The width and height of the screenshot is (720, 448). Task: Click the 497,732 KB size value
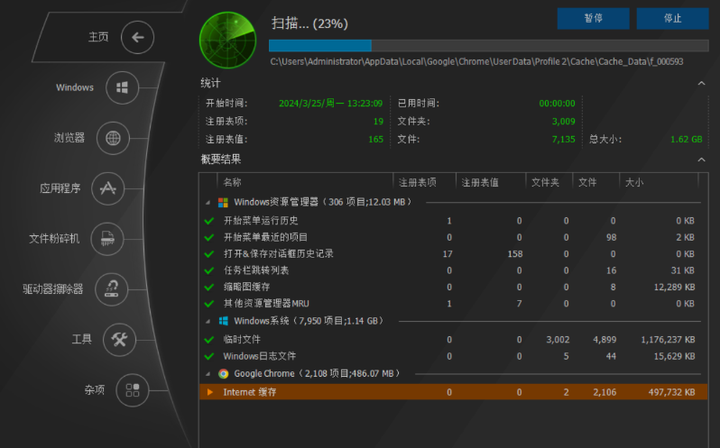(671, 392)
